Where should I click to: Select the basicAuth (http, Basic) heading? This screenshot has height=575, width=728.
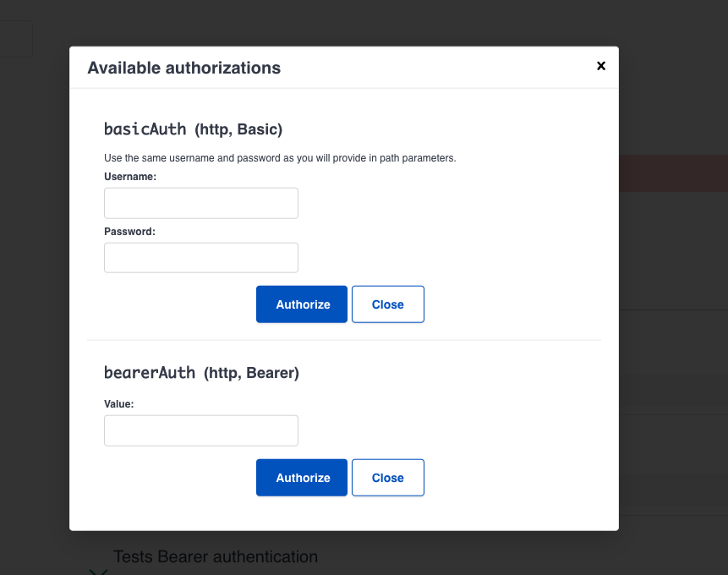coord(193,129)
